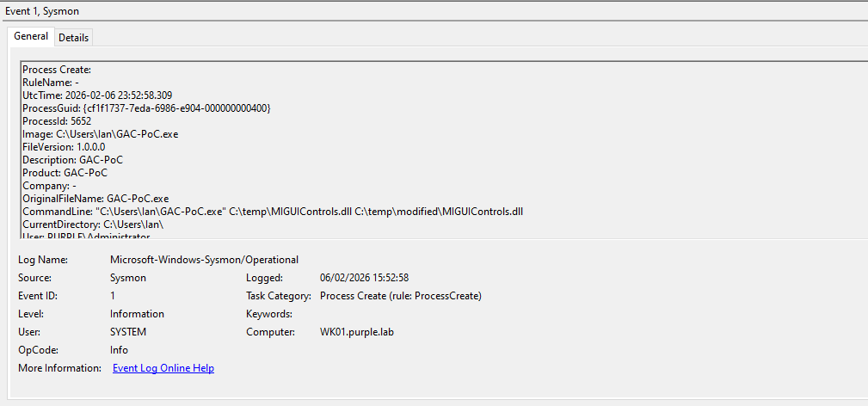This screenshot has width=868, height=406.
Task: Click the Event ID value field
Action: [x=113, y=296]
